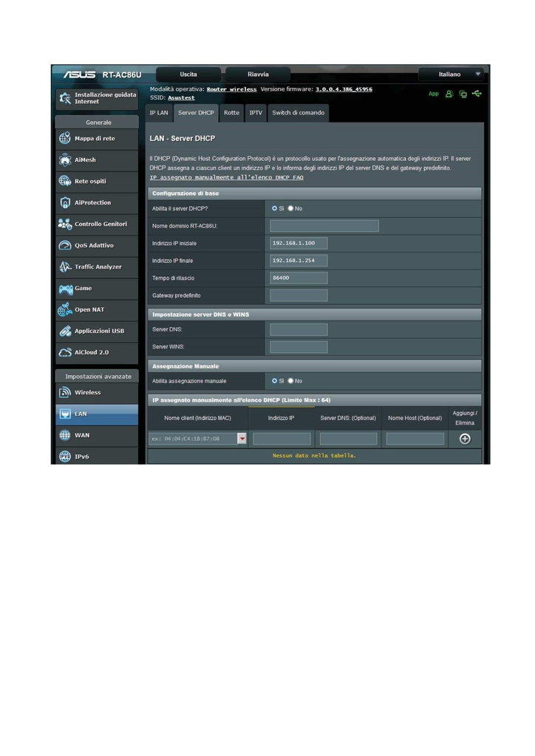
Task: Open Traffic Analyzer menu item
Action: point(97,267)
